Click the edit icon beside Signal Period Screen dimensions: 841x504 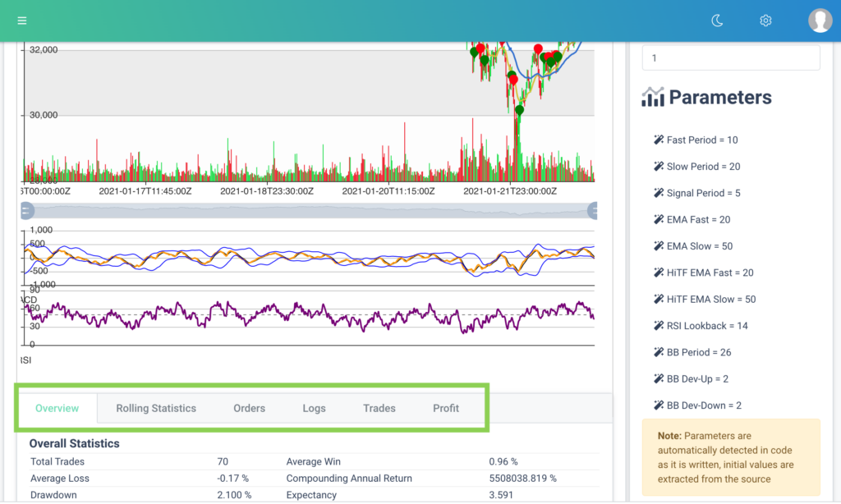click(659, 193)
